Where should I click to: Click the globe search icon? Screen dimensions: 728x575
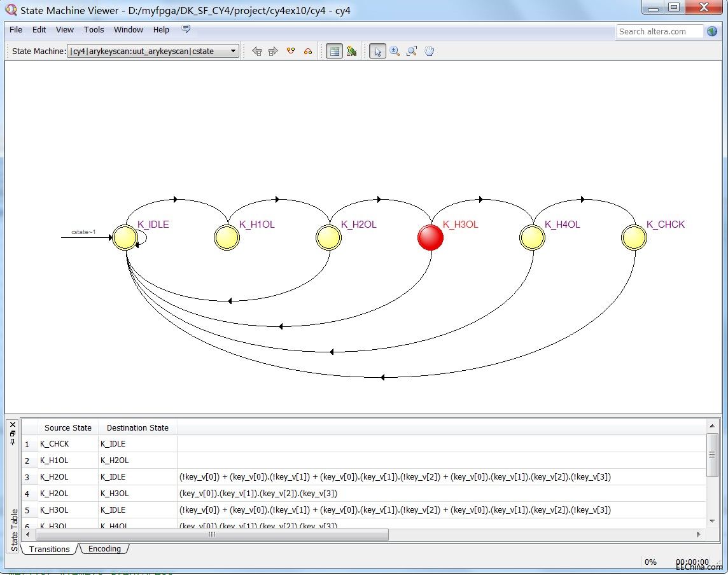pos(711,31)
